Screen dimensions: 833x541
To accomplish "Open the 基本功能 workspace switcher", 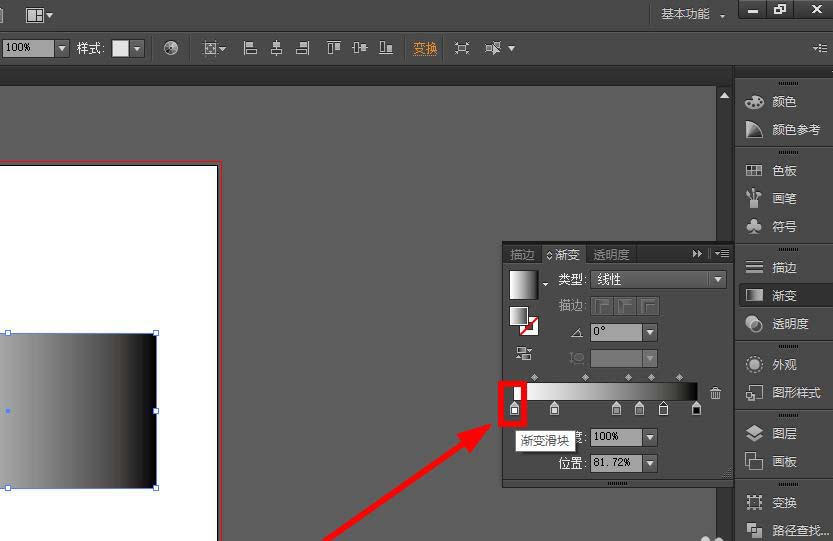I will (x=693, y=14).
